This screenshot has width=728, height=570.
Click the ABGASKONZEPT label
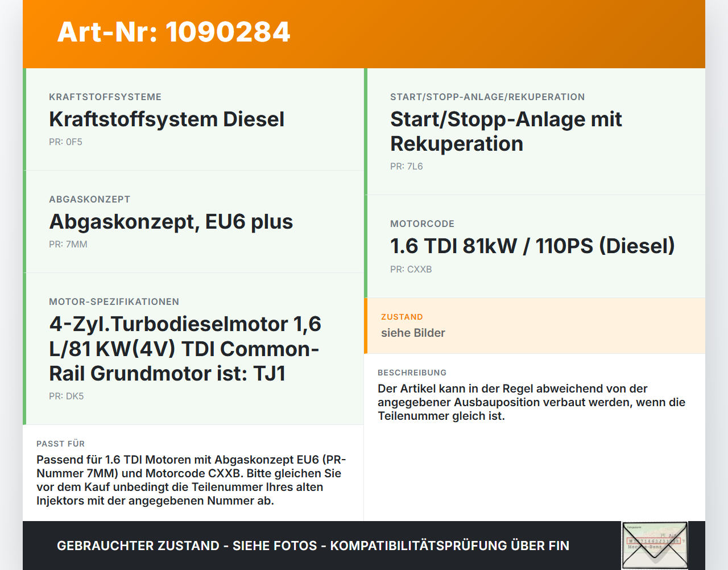point(89,199)
